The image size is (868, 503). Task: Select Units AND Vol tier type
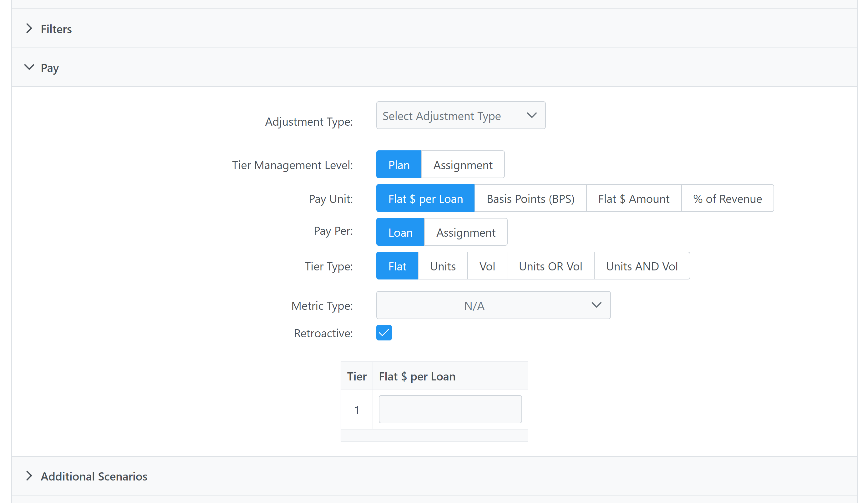click(x=642, y=266)
